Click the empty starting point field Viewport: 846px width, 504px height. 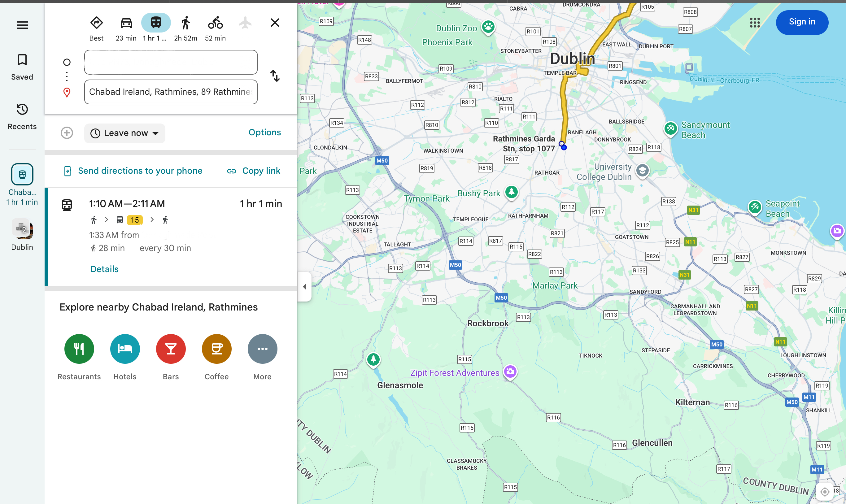[x=171, y=62]
